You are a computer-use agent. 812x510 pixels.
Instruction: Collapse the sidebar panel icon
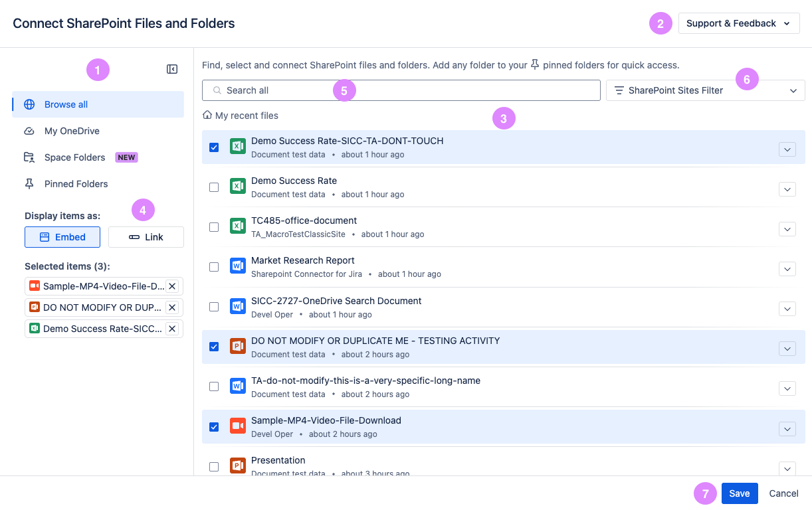point(171,69)
